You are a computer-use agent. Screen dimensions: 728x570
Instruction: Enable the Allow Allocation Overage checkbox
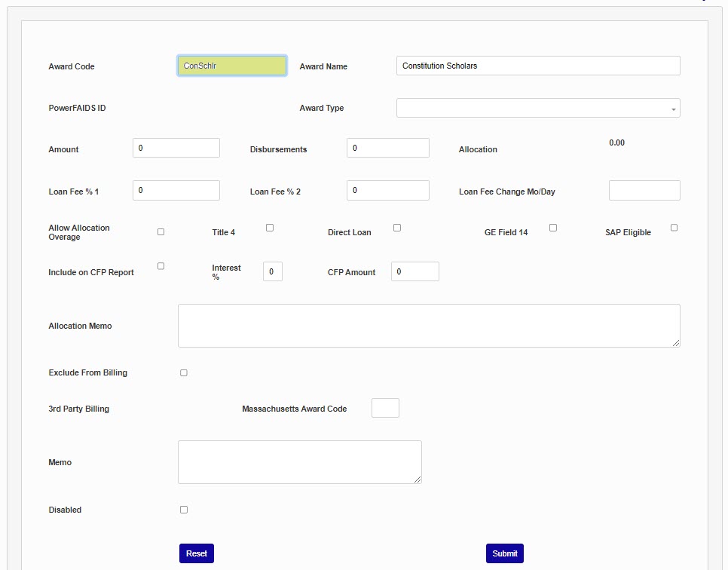pos(161,232)
